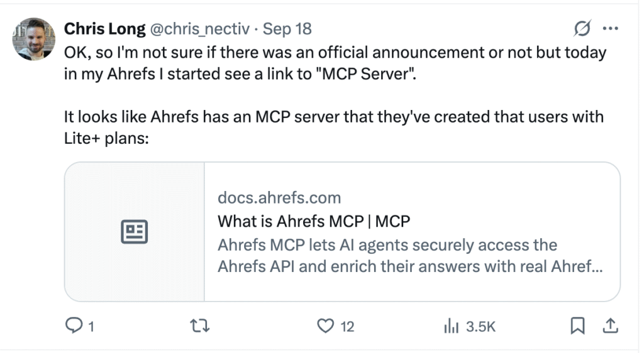Click the article placeholder icon in link card
This screenshot has width=644, height=353.
[x=134, y=232]
